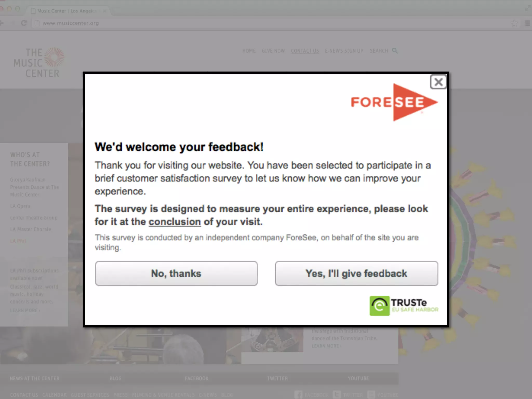Reload the page with browser refresh icon
The width and height of the screenshot is (532, 399).
point(24,23)
